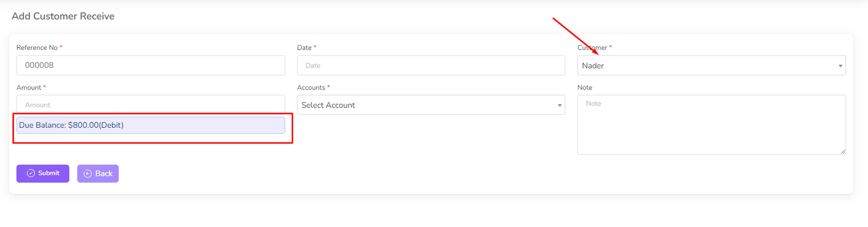Click the Due Balance $800.00 field
The width and height of the screenshot is (868, 227).
tap(150, 125)
